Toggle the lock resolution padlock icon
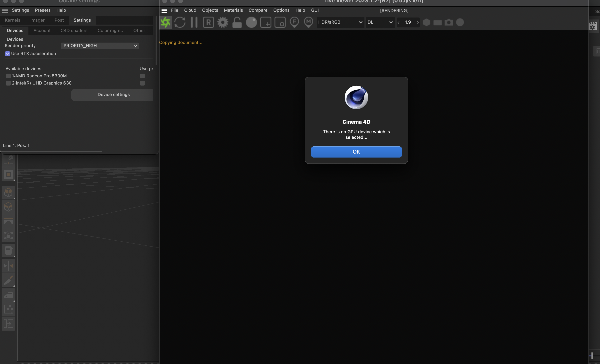 (x=237, y=22)
